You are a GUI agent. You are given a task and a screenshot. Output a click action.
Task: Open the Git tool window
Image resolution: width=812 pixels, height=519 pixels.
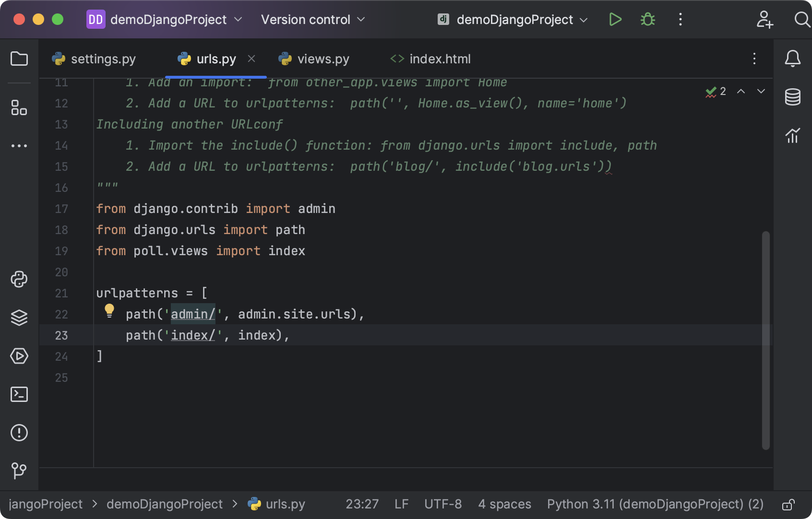pos(19,471)
